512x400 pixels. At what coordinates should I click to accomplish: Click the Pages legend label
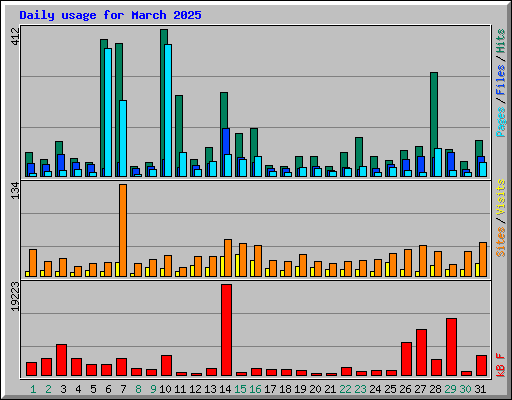(x=500, y=122)
